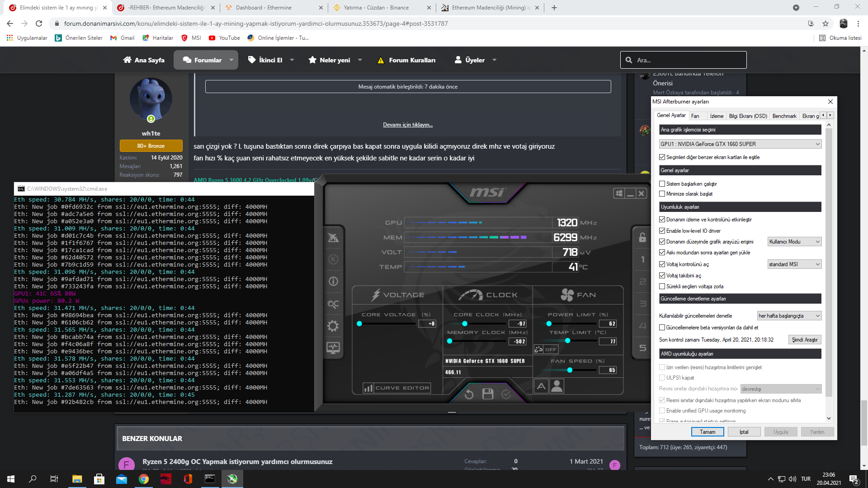Screen dimensions: 868x488
Task: Enable 'Güncellemelere beta versiyonları da dahil et'
Action: point(662,328)
